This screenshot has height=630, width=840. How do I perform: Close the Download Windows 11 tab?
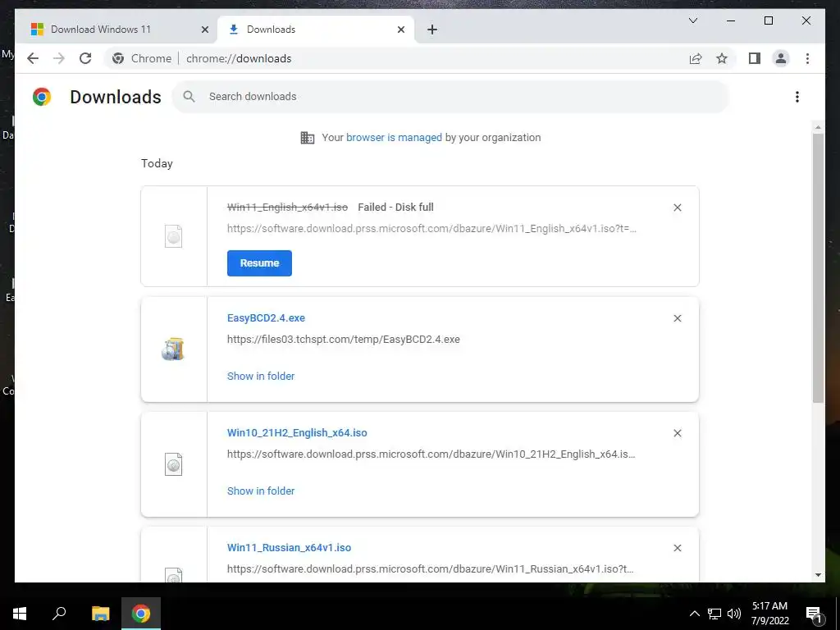point(204,30)
